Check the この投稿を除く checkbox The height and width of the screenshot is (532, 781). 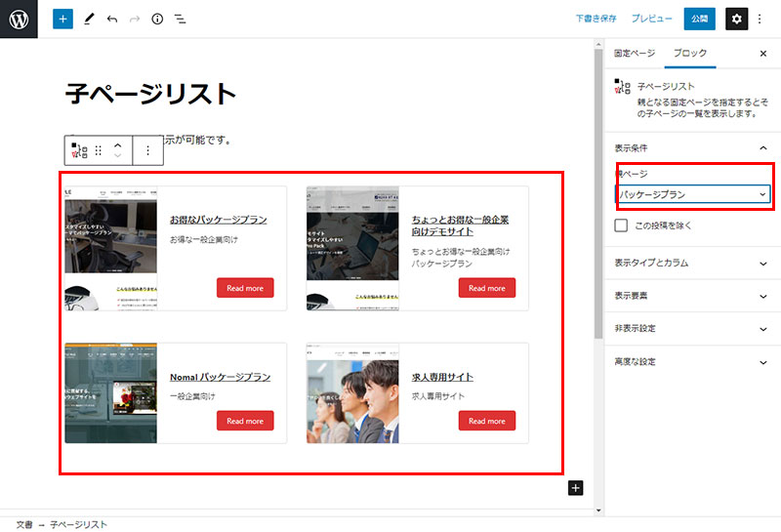click(621, 225)
